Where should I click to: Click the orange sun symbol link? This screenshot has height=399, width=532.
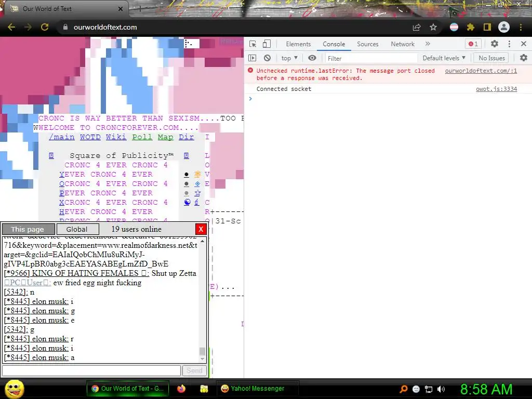197,175
